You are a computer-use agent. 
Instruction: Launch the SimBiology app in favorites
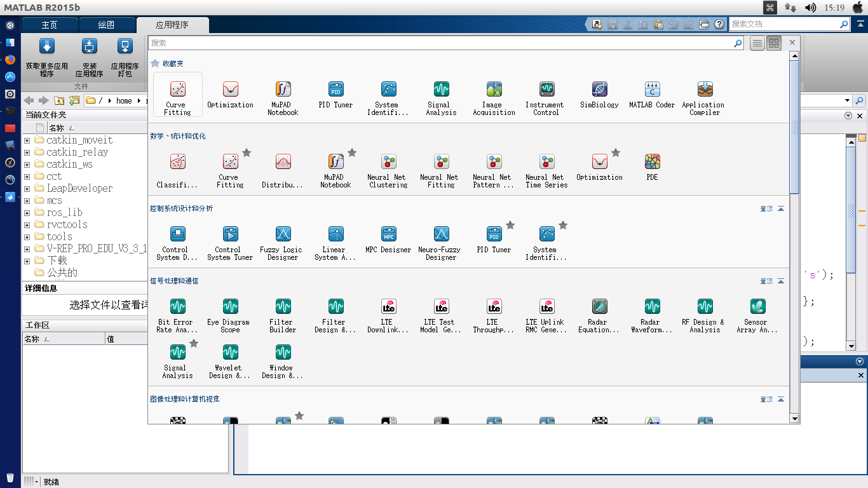[x=599, y=90]
